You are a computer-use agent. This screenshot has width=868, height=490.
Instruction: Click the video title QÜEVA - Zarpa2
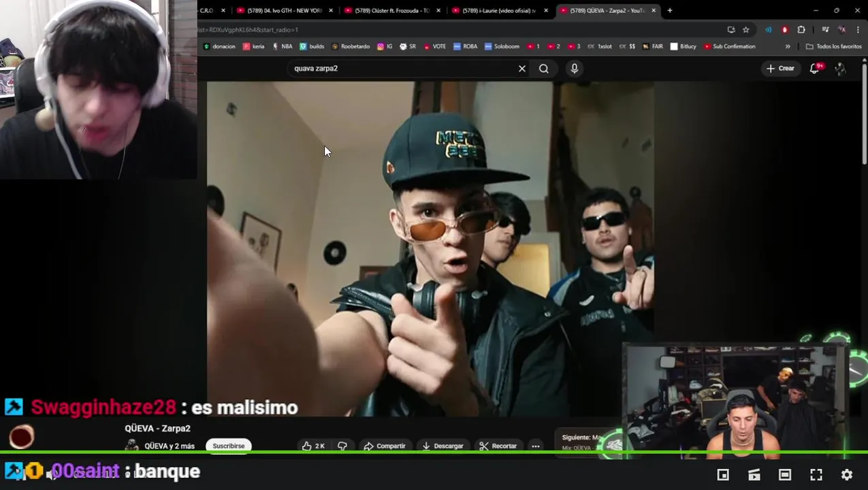(x=157, y=428)
